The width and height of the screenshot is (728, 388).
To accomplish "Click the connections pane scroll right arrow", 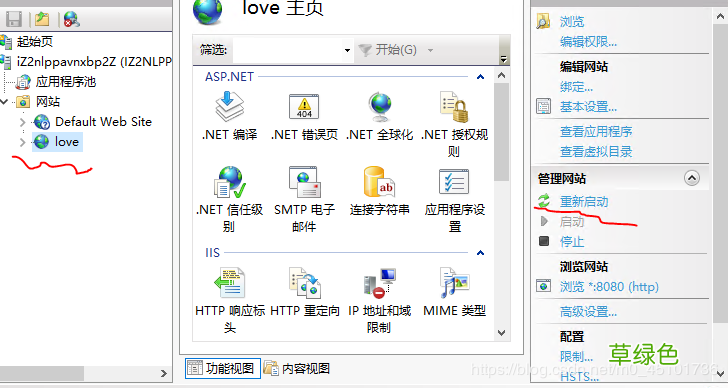I will [x=163, y=373].
